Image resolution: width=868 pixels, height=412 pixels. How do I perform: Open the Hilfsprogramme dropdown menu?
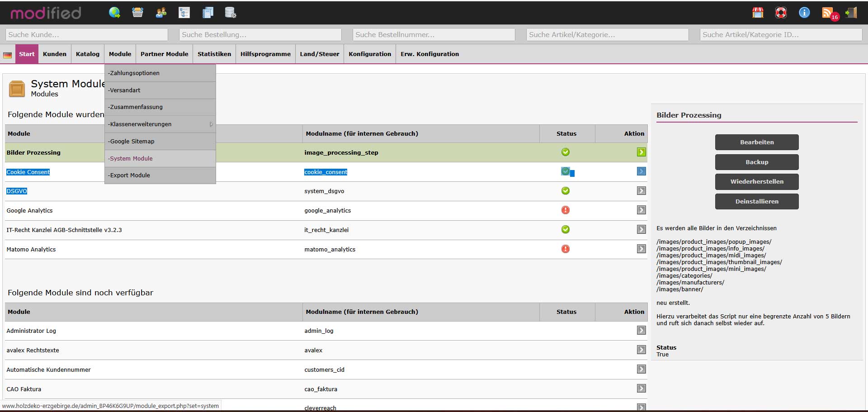[x=265, y=54]
